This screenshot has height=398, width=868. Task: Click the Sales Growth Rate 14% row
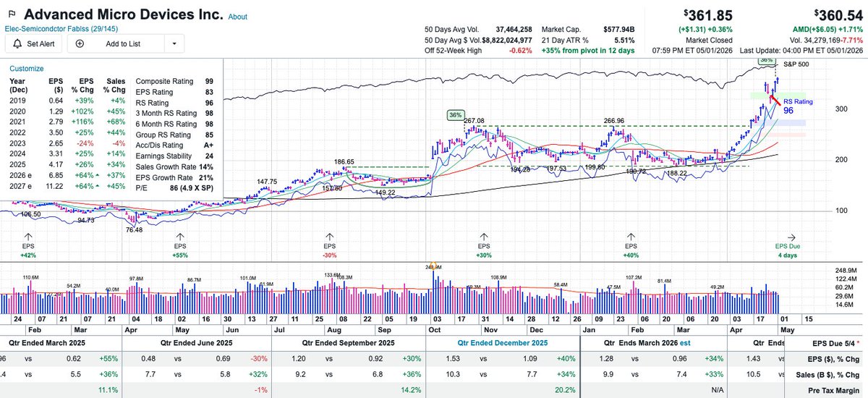(175, 166)
